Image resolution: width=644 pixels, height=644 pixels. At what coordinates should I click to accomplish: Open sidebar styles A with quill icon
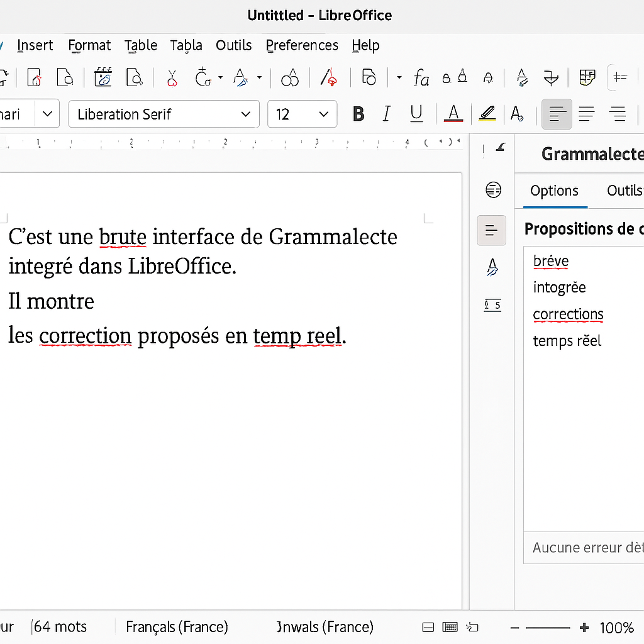pyautogui.click(x=492, y=267)
